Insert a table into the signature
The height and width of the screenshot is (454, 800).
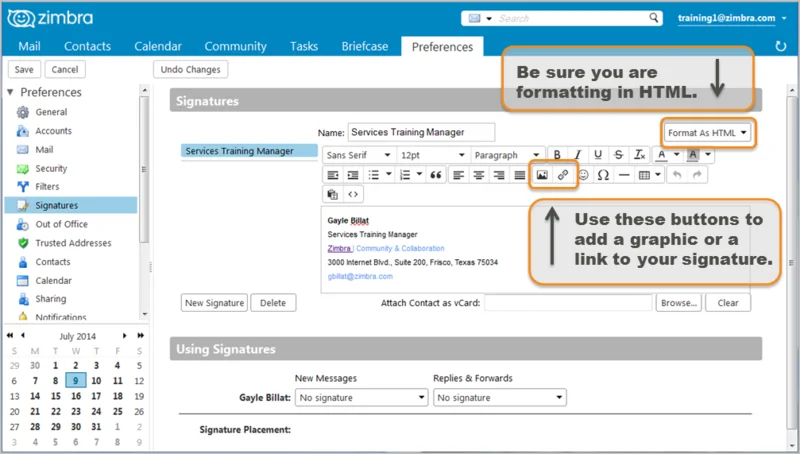644,175
